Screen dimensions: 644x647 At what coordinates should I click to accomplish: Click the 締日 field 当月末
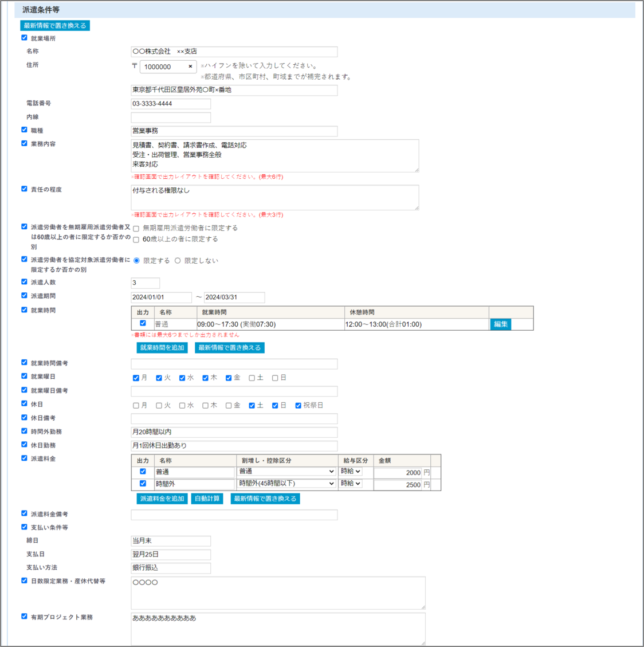171,541
